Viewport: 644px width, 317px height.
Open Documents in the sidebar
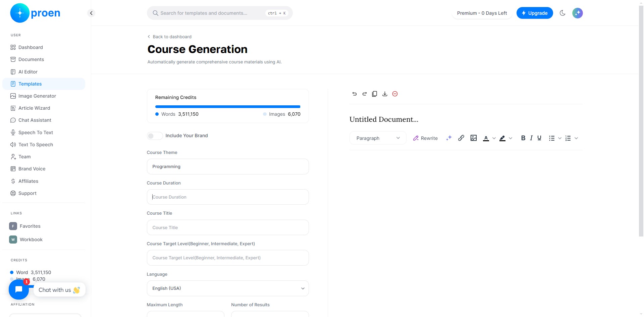click(x=44, y=59)
